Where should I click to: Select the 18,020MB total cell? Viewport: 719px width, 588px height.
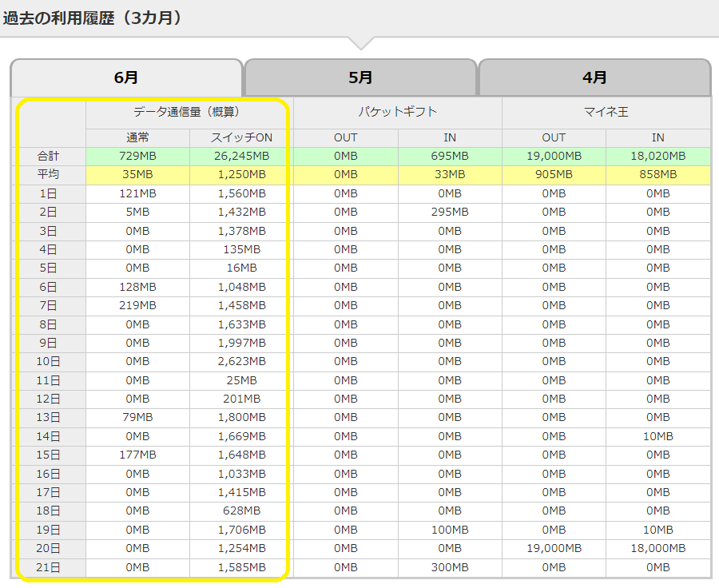click(x=658, y=156)
